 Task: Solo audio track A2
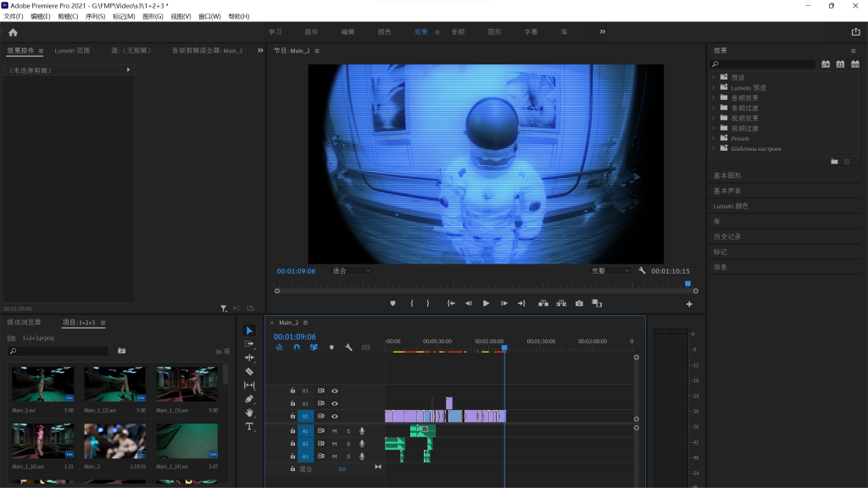pos(348,444)
